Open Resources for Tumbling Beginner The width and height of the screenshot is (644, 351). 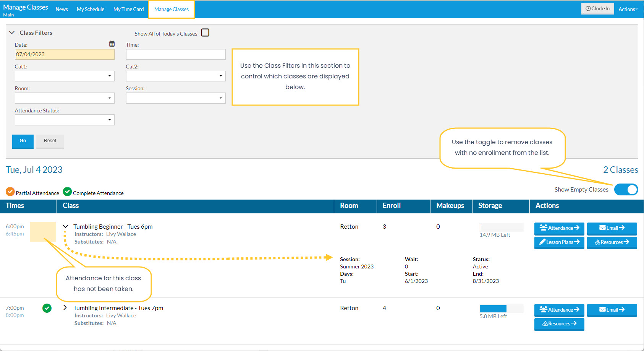click(x=612, y=242)
